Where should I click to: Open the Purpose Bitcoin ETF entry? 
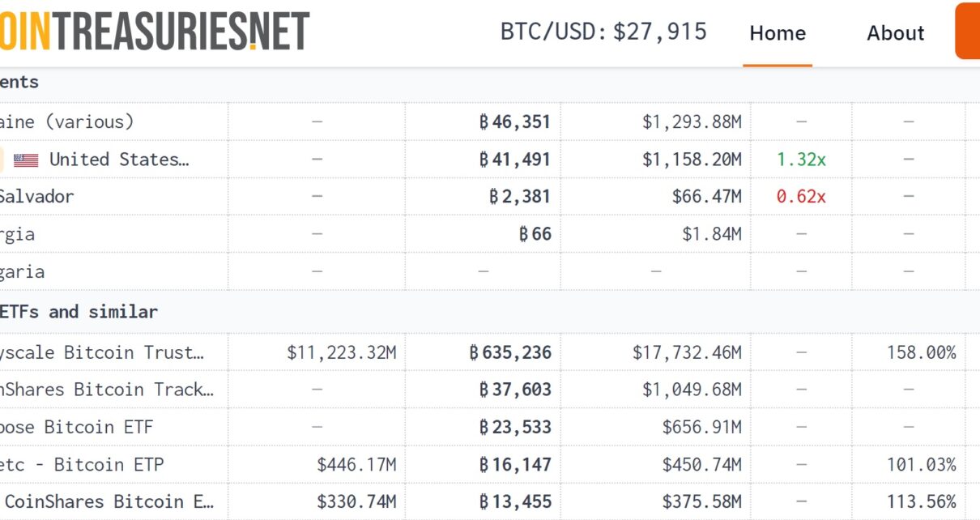76,427
